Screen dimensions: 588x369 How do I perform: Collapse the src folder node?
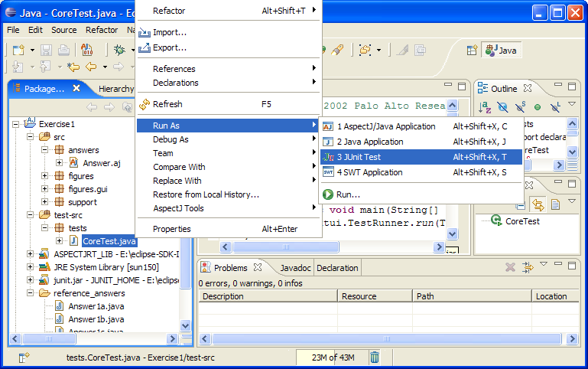click(30, 137)
